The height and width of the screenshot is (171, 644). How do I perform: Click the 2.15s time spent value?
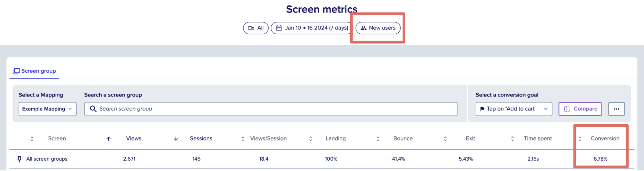pos(533,159)
